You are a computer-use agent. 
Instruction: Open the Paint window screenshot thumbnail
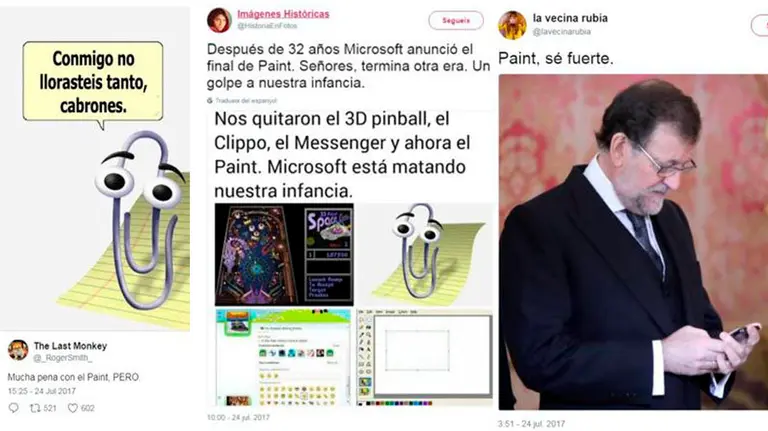pos(424,358)
